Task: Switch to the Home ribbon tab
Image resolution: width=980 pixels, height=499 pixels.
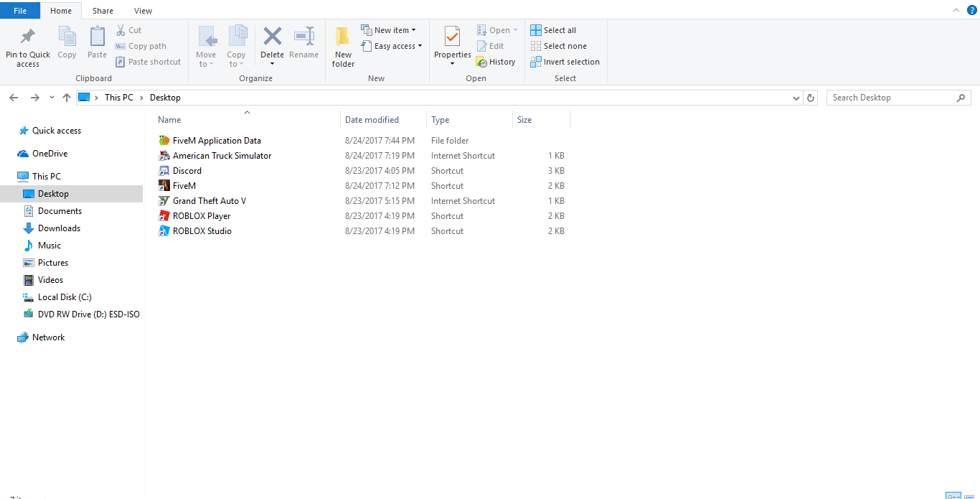Action: pos(61,11)
